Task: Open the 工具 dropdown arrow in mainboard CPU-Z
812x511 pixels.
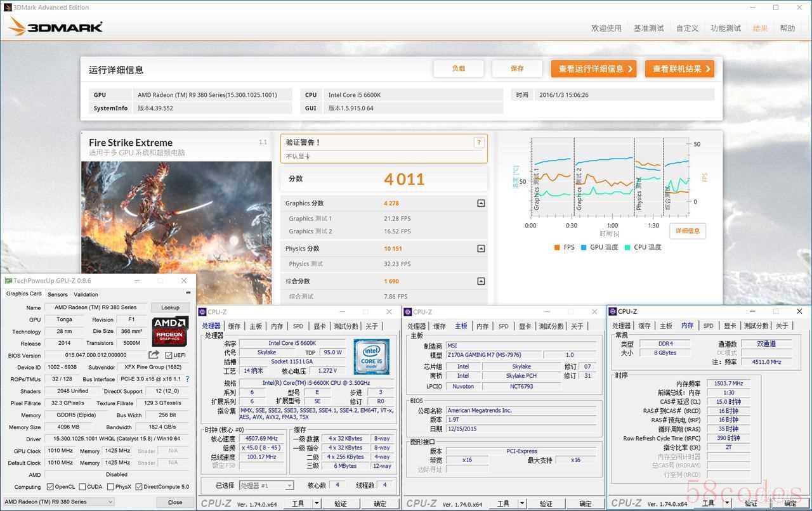Action: coord(522,504)
